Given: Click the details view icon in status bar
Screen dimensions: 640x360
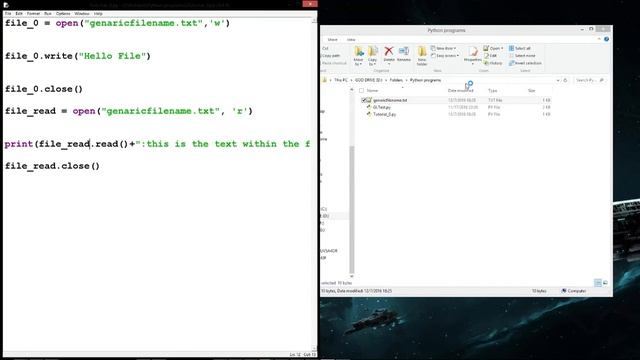Looking at the screenshot, I should tap(598, 283).
